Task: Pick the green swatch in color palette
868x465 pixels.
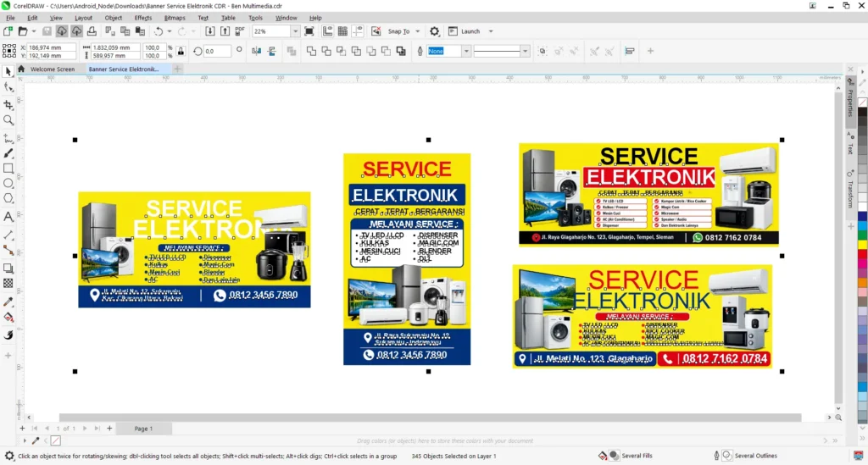Action: pyautogui.click(x=862, y=235)
